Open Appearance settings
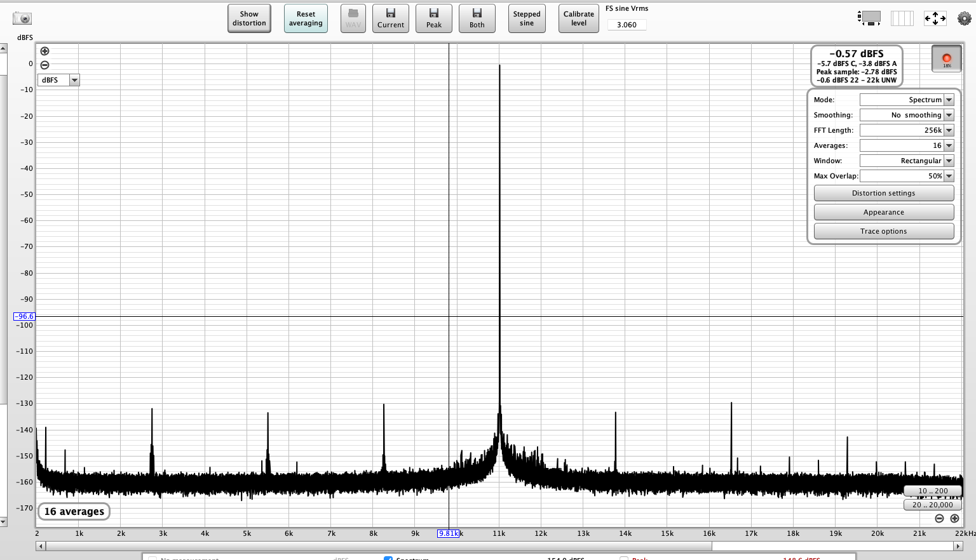 pyautogui.click(x=884, y=212)
